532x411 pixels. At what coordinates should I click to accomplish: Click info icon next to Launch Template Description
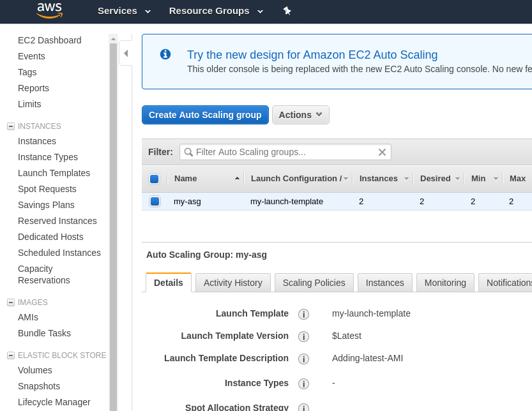pos(303,359)
